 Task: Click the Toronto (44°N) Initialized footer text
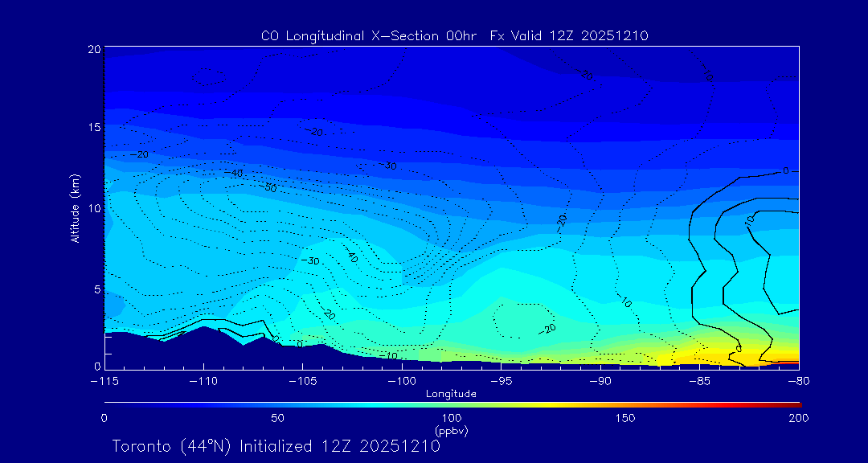click(x=276, y=446)
